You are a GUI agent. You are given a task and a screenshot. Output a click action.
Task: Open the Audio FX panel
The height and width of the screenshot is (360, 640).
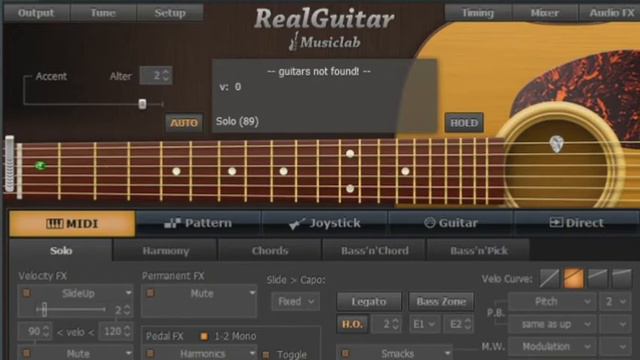[x=610, y=13]
